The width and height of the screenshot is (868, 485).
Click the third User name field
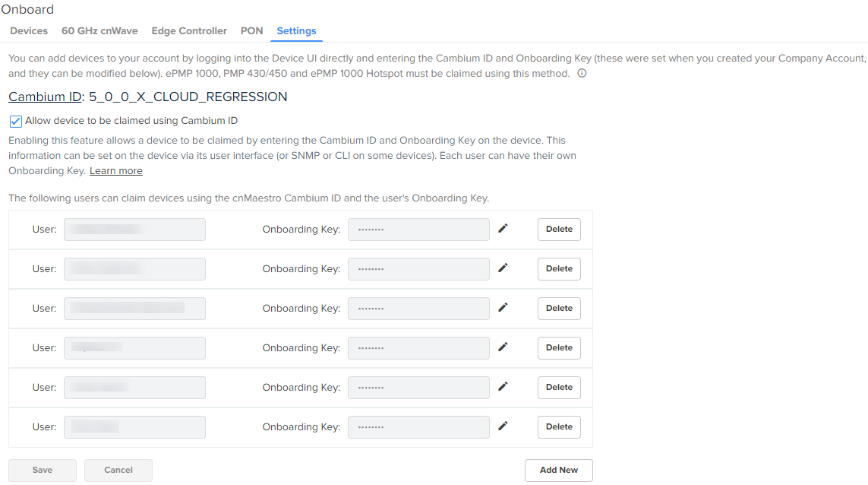134,309
